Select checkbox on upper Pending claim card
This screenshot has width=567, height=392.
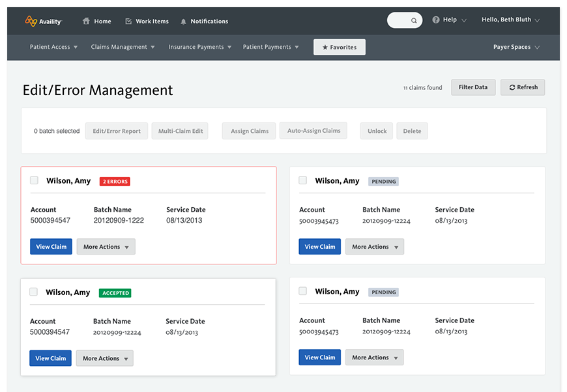pos(302,180)
